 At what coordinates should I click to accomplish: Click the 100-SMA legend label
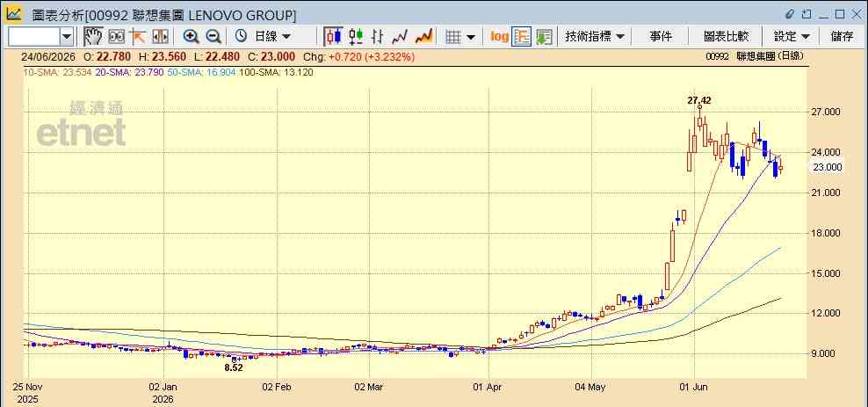[x=277, y=72]
